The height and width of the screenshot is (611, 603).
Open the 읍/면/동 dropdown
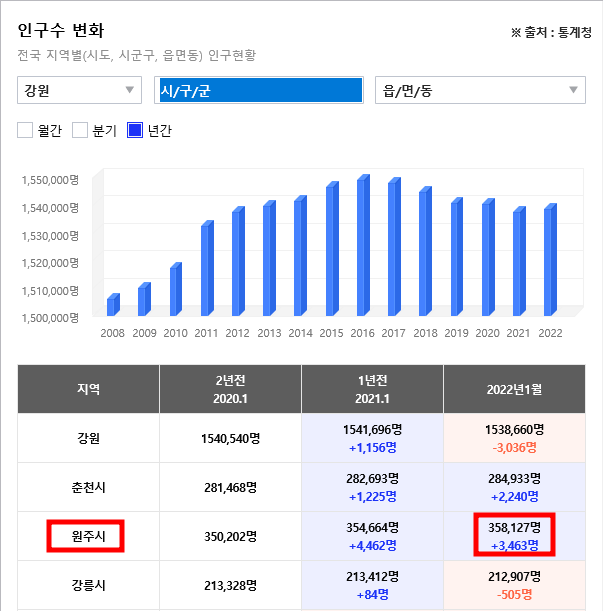(x=480, y=90)
